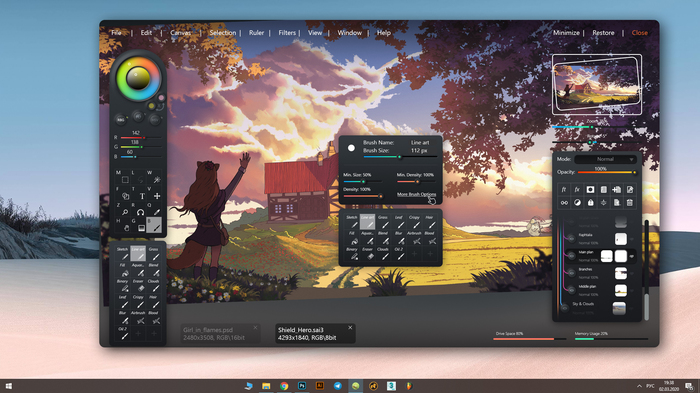
Task: Expand the Raphtalia layer arrow
Action: [632, 239]
